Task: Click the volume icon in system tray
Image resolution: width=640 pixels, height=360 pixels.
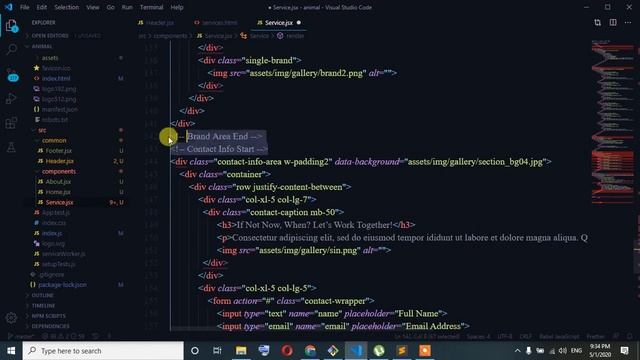Action: click(563, 351)
